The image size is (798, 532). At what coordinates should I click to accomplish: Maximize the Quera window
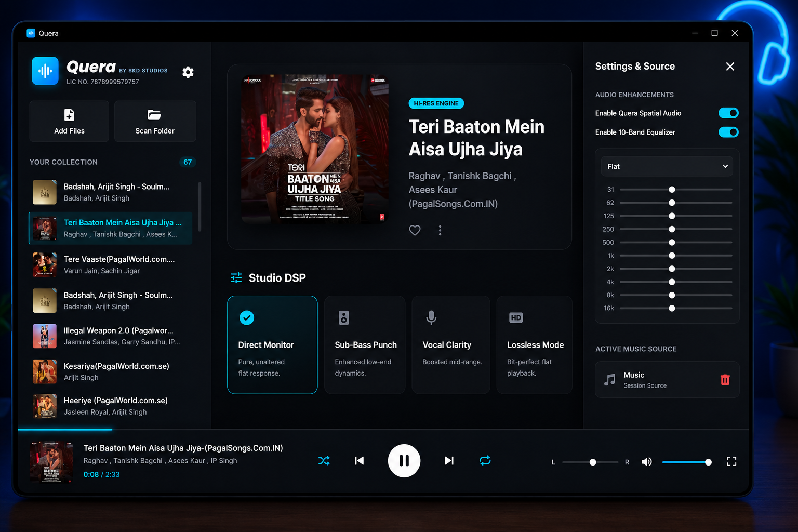tap(715, 33)
